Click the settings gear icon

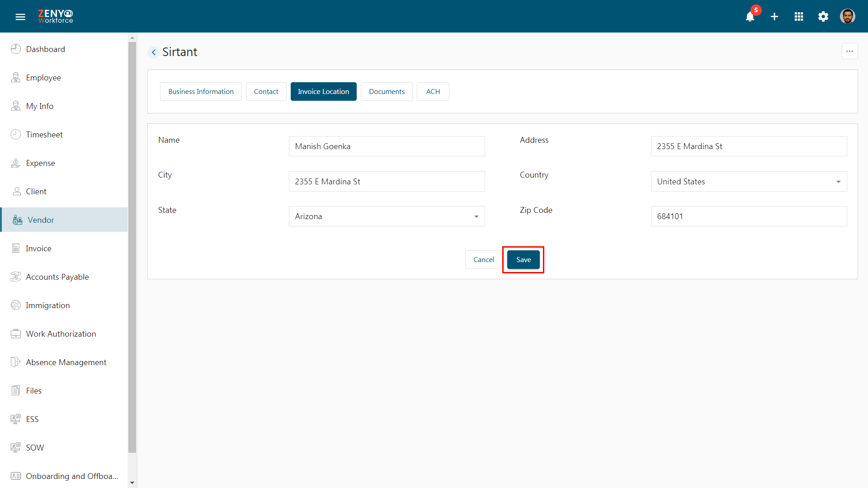(x=823, y=16)
